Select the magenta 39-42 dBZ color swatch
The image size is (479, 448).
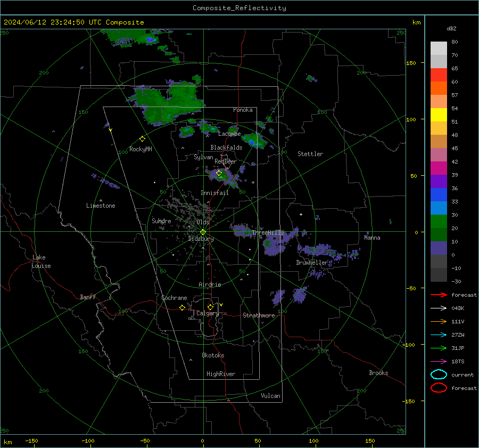[x=439, y=168]
